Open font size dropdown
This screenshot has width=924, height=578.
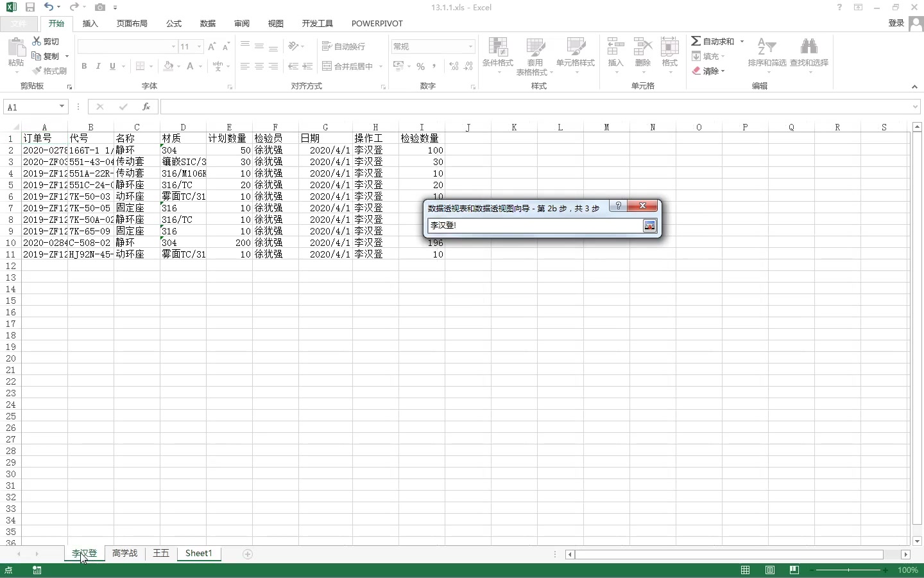point(199,46)
